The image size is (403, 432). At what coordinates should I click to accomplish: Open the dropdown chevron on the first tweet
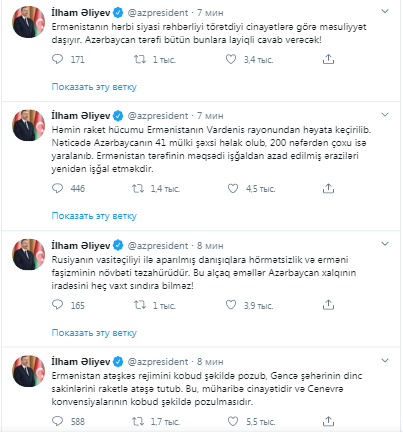(x=385, y=12)
